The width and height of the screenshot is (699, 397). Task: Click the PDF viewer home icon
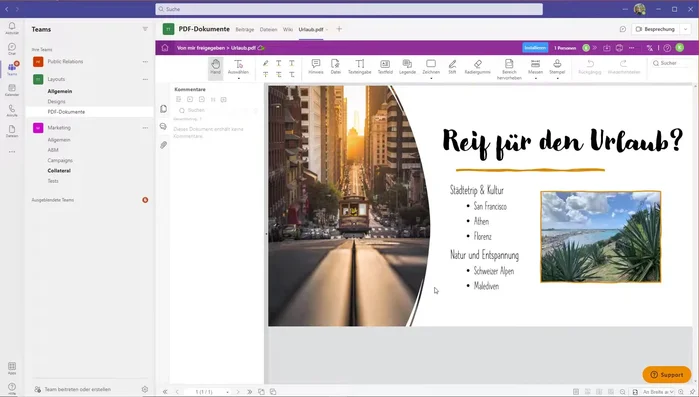coord(165,48)
